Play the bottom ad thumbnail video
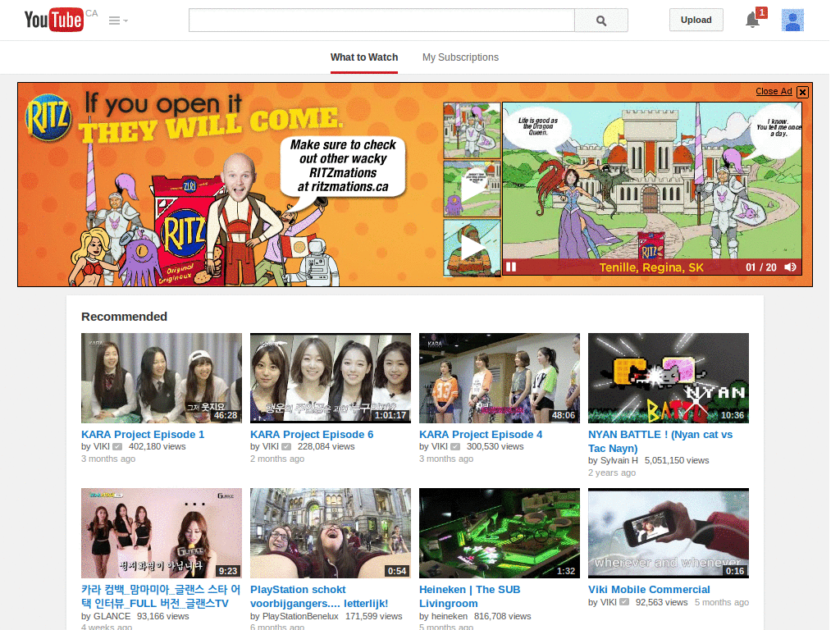The image size is (840, 630). point(472,248)
